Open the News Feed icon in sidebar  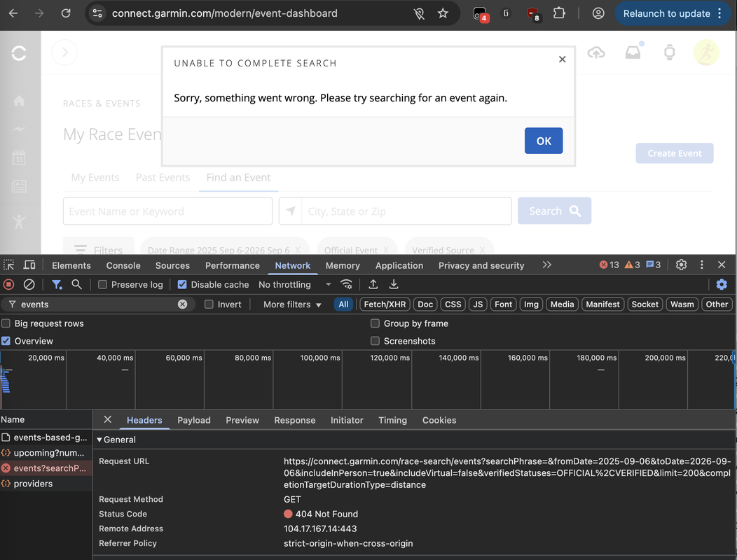pyautogui.click(x=19, y=186)
